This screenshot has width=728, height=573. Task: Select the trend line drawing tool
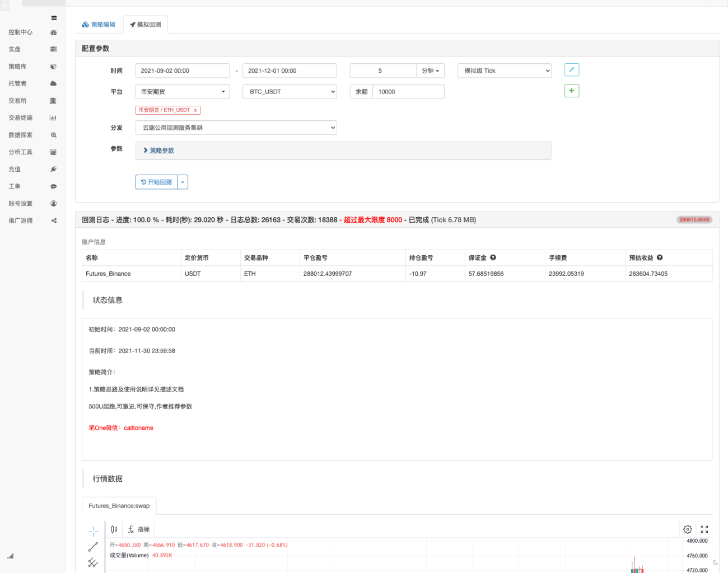point(93,547)
